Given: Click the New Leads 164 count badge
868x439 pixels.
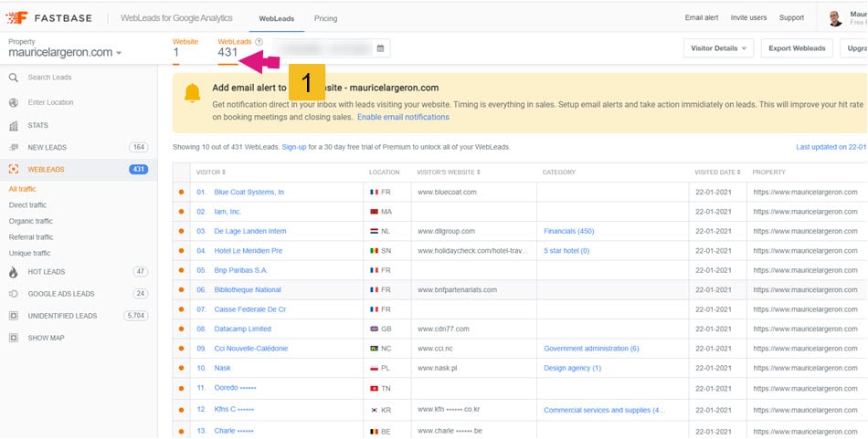Looking at the screenshot, I should (x=138, y=148).
